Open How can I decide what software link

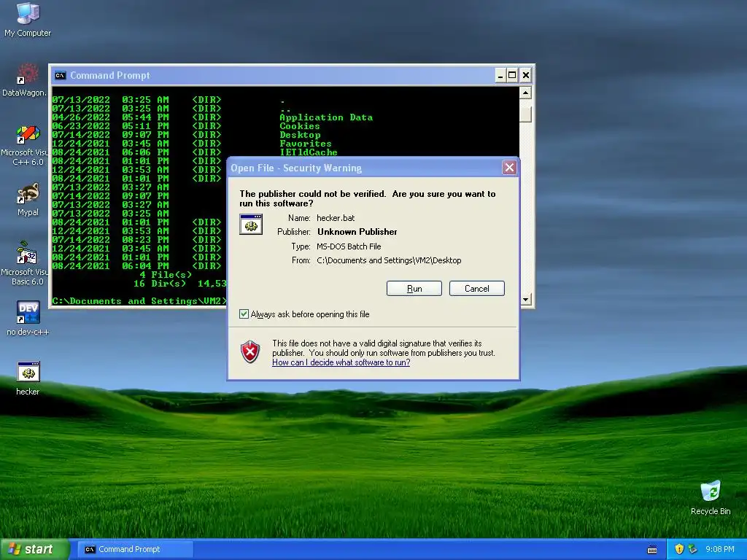[341, 362]
